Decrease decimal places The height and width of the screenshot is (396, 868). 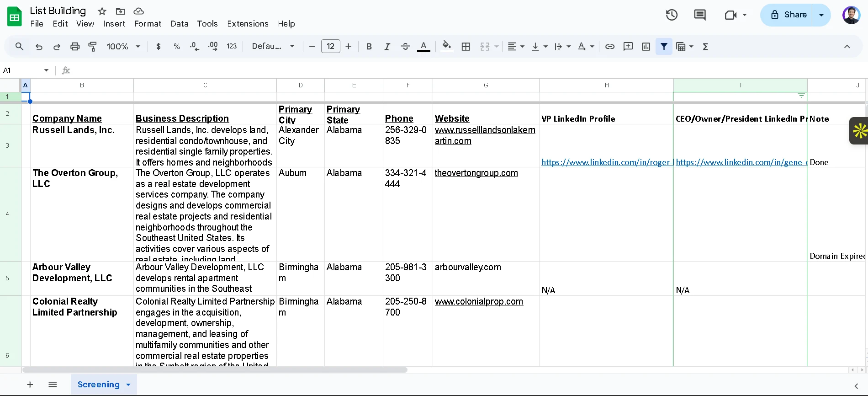click(x=195, y=46)
